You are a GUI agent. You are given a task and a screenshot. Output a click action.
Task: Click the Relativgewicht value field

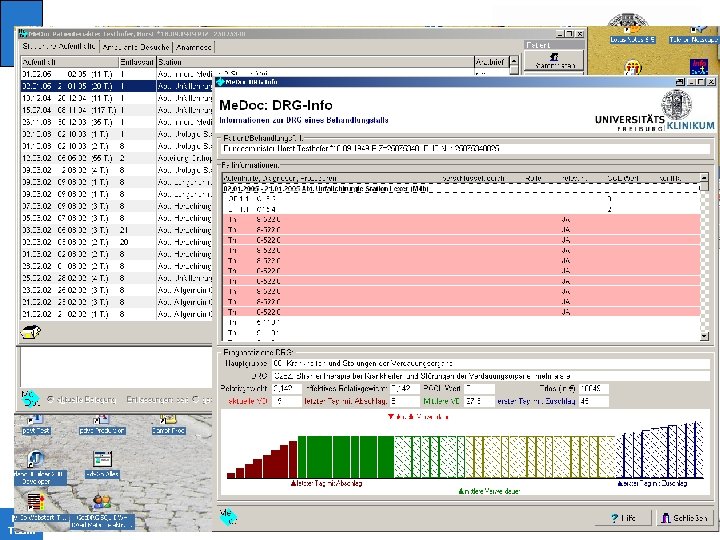click(x=286, y=388)
